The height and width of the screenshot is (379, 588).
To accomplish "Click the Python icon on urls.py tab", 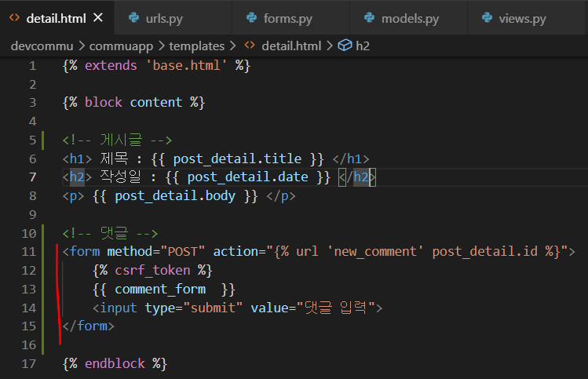I will [133, 17].
